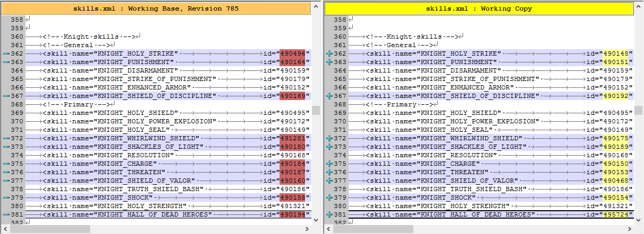Click minus marker beside line 367 in Working Base
The width and height of the screenshot is (644, 234).
(x=6, y=96)
